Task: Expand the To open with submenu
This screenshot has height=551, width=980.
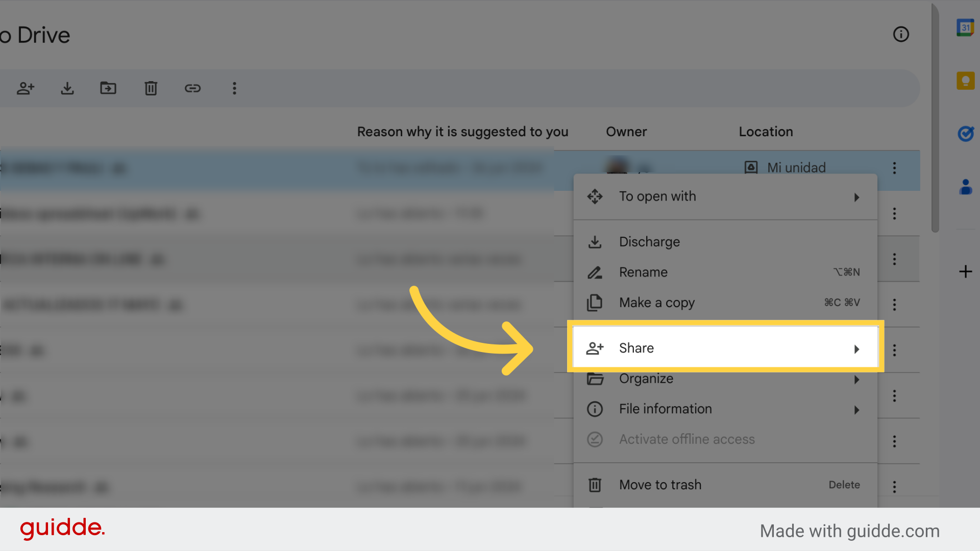Action: (725, 196)
